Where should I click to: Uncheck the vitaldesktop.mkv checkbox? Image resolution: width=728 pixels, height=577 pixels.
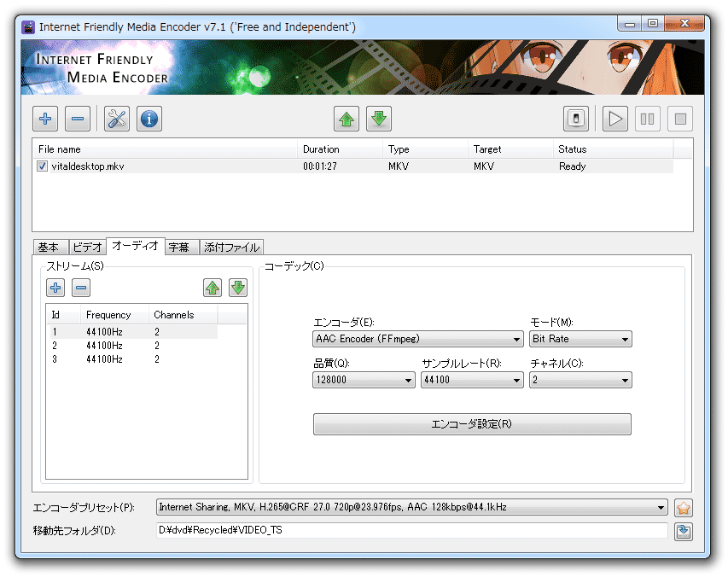click(43, 166)
